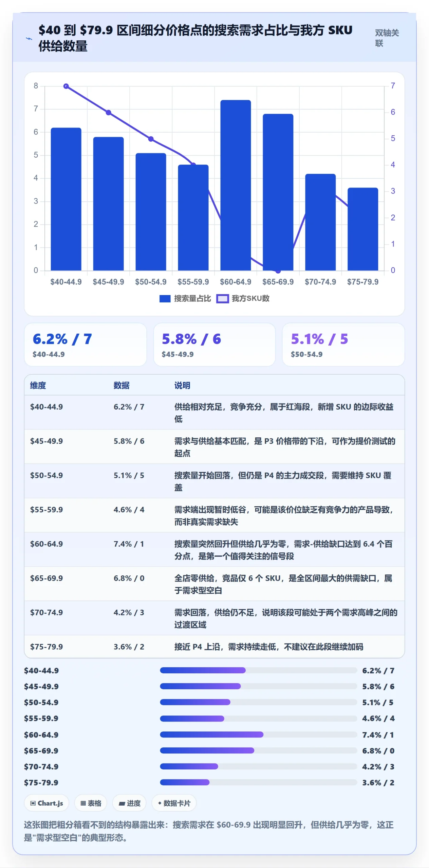
Task: Click table cell 4.6% / 4
Action: click(x=129, y=510)
